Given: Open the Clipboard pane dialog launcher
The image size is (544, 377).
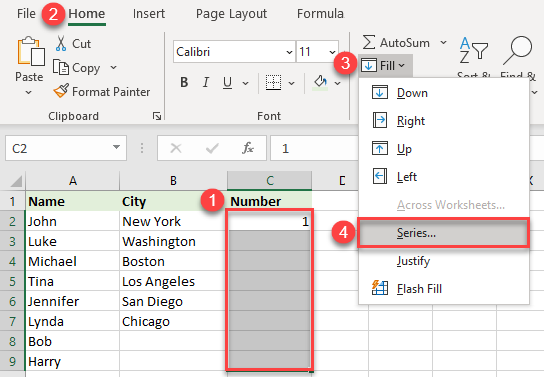Looking at the screenshot, I should 157,116.
